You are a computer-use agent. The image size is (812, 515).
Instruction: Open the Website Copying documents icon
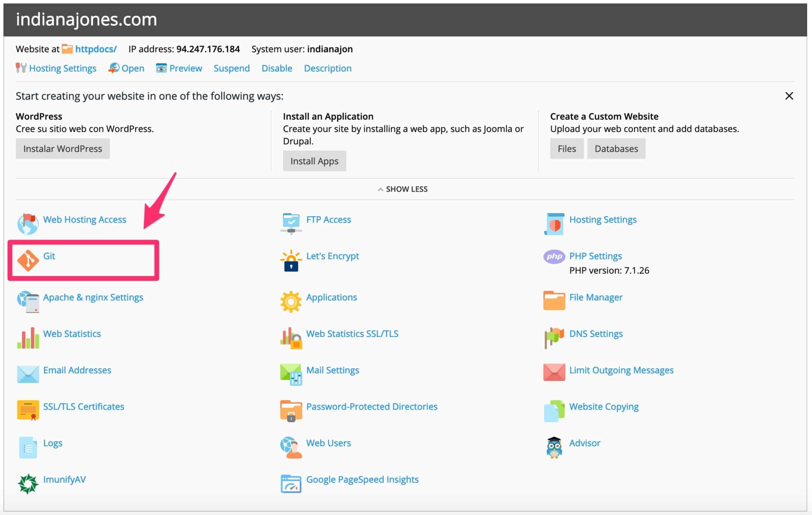click(x=554, y=411)
